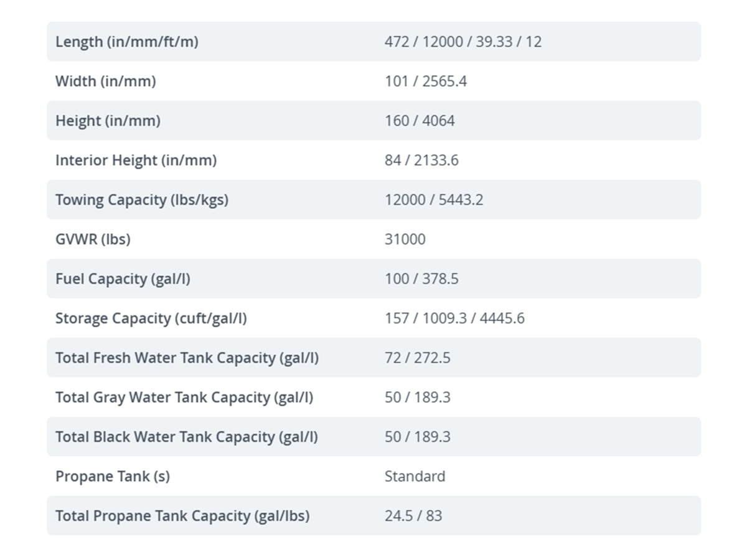Select the height value 160 / 4064

pos(420,121)
